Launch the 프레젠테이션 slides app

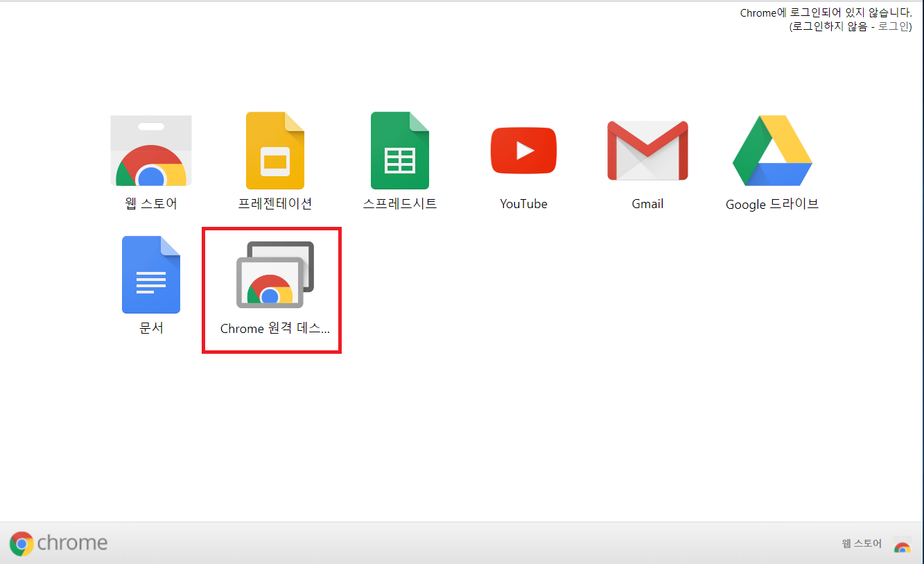pyautogui.click(x=275, y=151)
